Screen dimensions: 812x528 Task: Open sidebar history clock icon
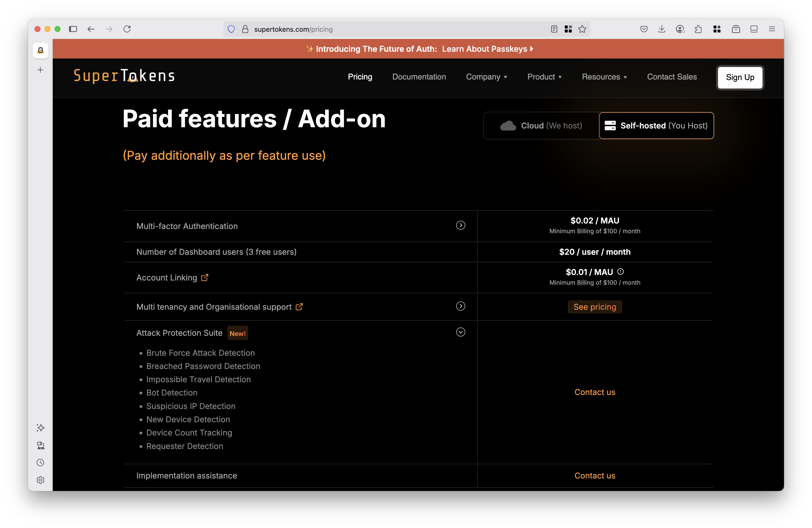point(40,462)
